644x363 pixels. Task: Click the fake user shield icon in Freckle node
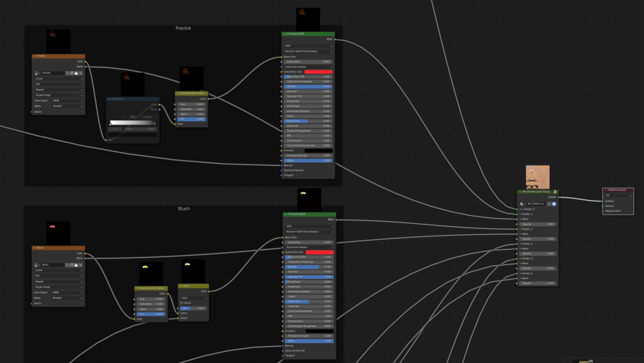pos(67,73)
